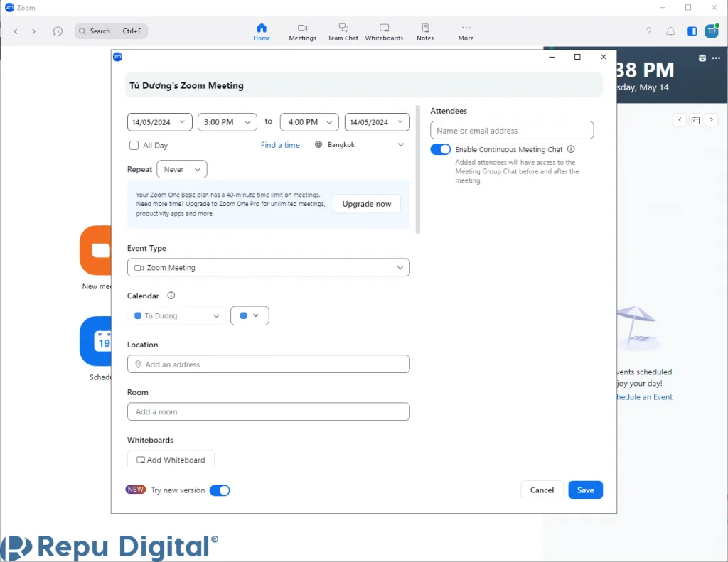The image size is (728, 562).
Task: Open the notifications bell
Action: pos(670,31)
